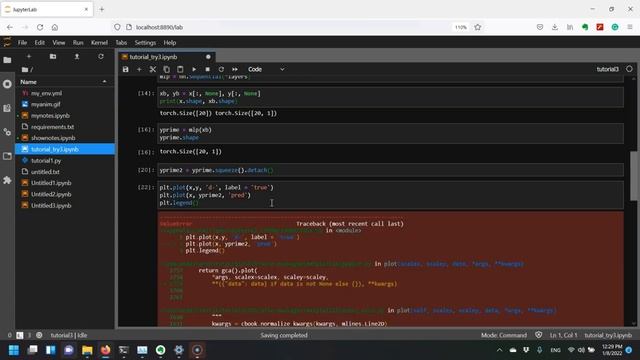Click the tutorial3 kernel name in toolbar
This screenshot has width=640, height=360.
click(607, 69)
